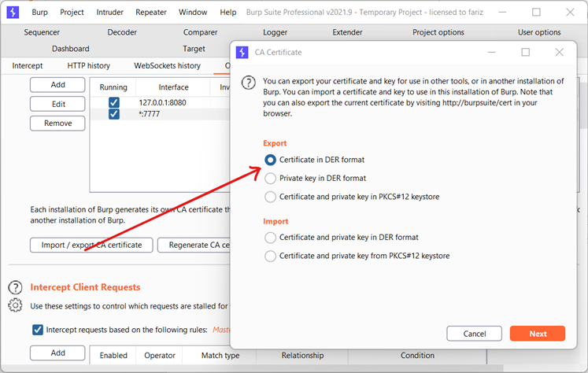Click Remove button for proxy listeners
The width and height of the screenshot is (588, 373).
tap(57, 124)
